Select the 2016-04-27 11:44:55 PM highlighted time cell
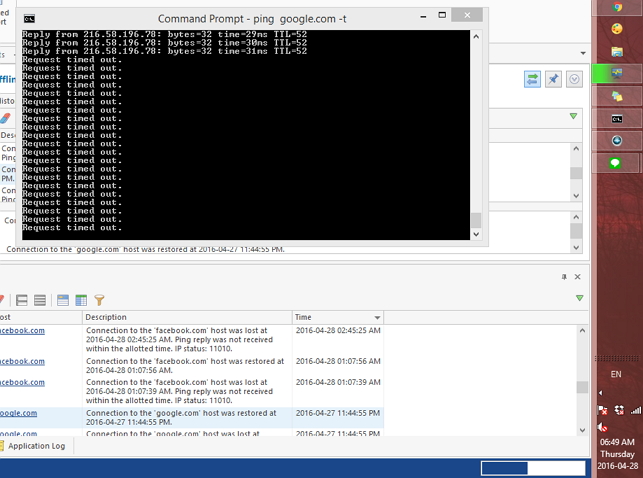This screenshot has height=478, width=643. (338, 413)
